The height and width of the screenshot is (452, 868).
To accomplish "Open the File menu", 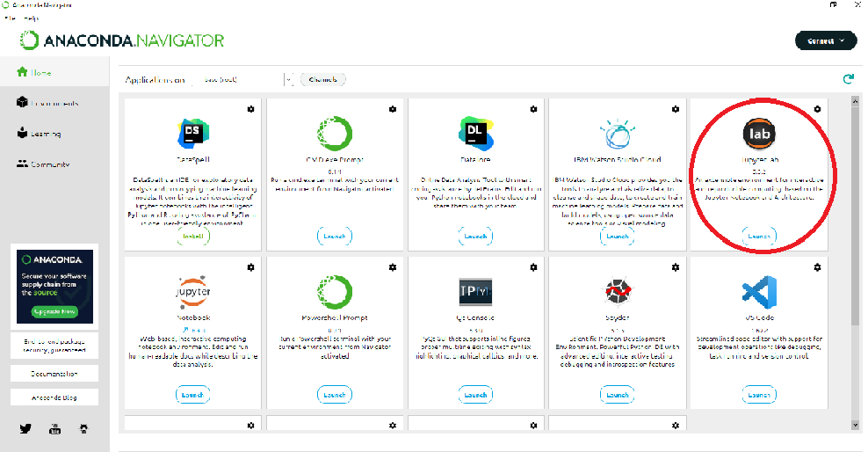I will [11, 18].
